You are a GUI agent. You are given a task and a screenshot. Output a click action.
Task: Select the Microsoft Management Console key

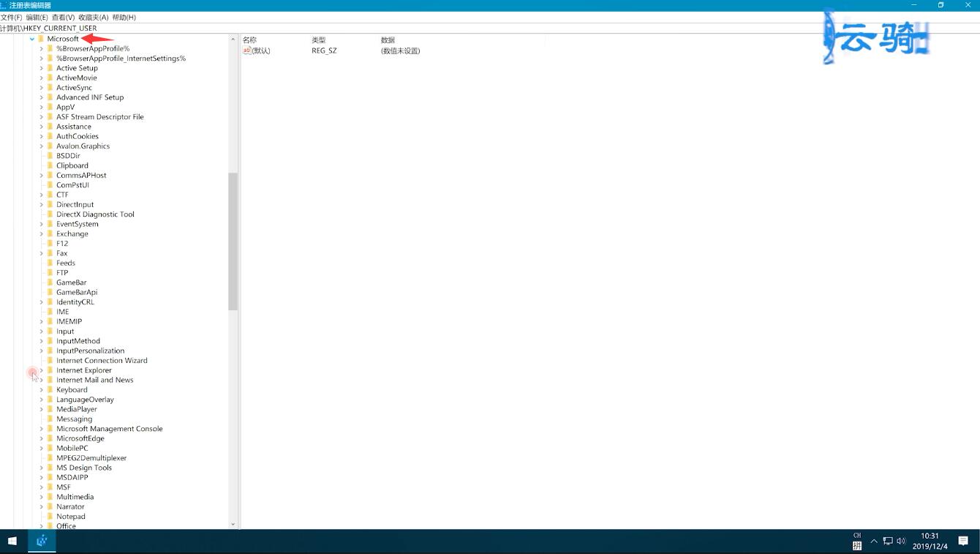point(110,429)
